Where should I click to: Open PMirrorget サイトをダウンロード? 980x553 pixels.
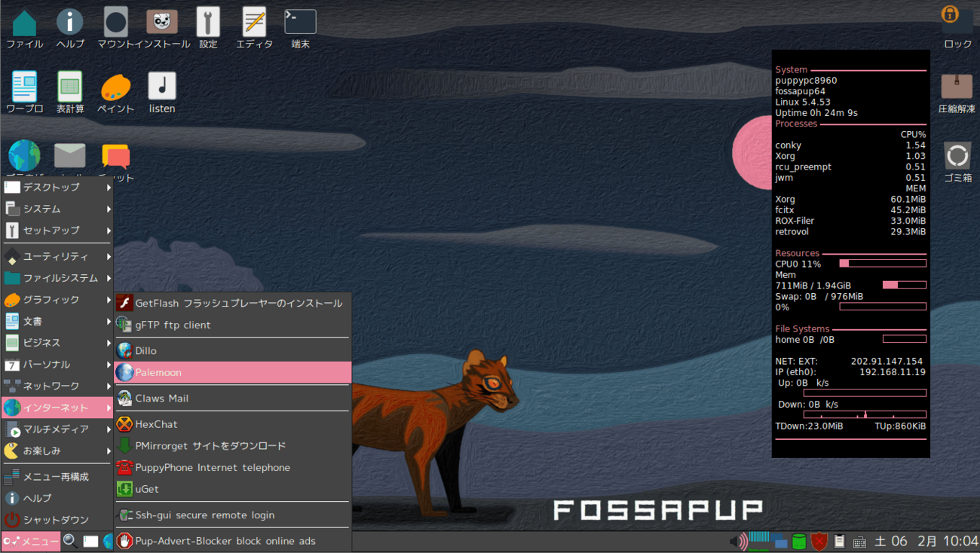point(233,446)
